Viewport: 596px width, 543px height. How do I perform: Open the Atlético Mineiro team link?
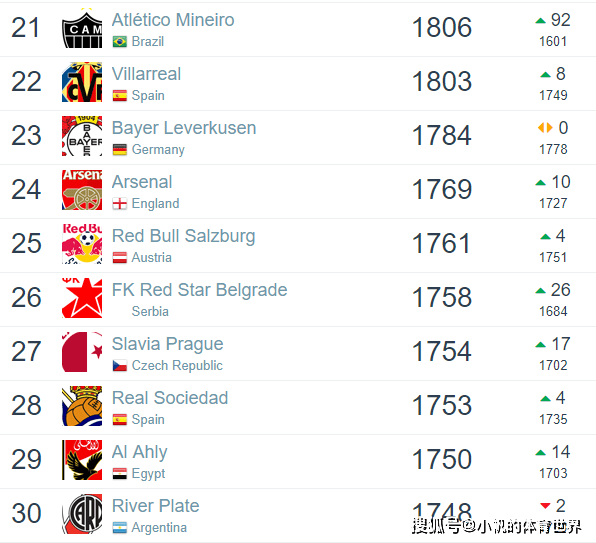[173, 20]
